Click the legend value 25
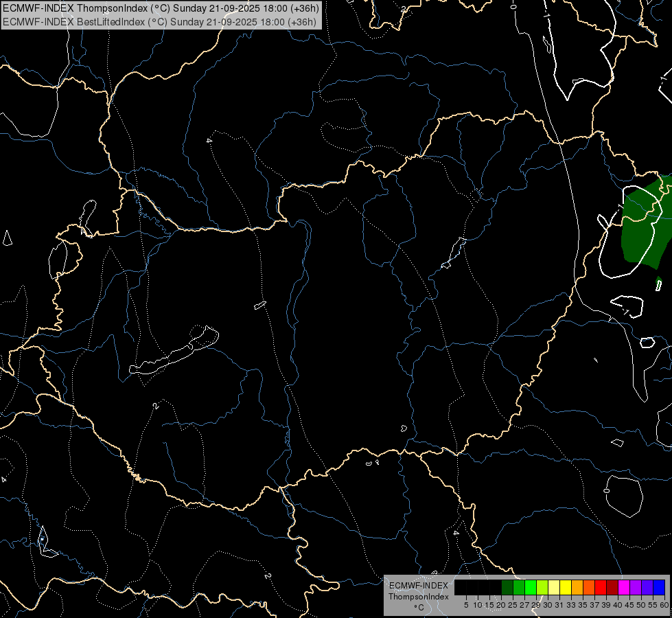 tap(513, 605)
